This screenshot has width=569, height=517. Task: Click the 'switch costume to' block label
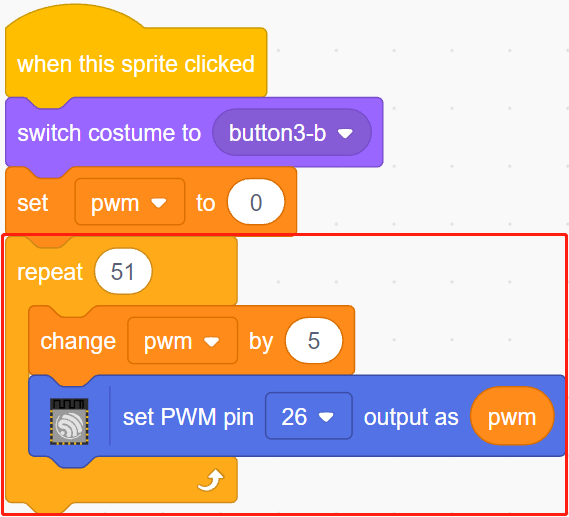pyautogui.click(x=109, y=133)
